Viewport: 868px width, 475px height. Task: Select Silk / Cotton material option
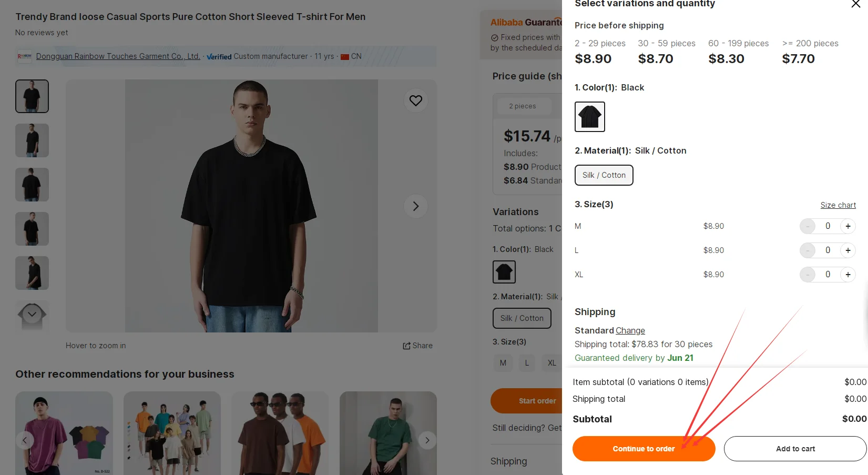click(604, 175)
